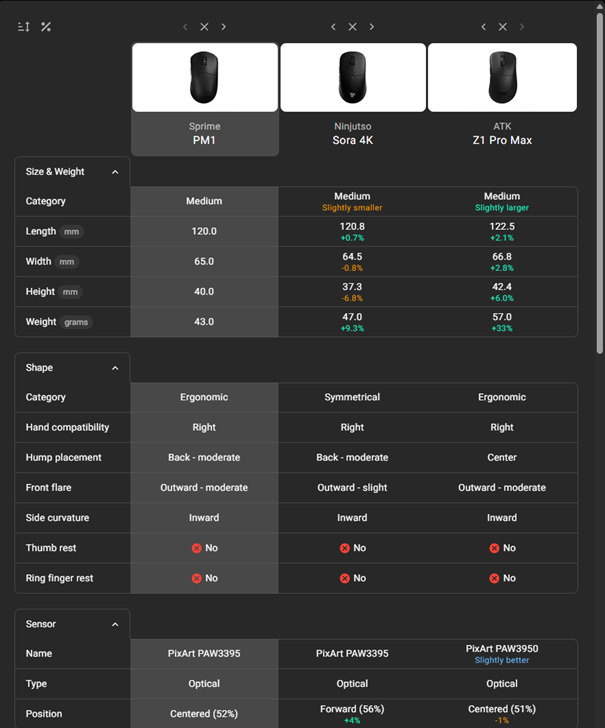Click the mm unit badge beside Length
The height and width of the screenshot is (728, 605).
pyautogui.click(x=71, y=232)
